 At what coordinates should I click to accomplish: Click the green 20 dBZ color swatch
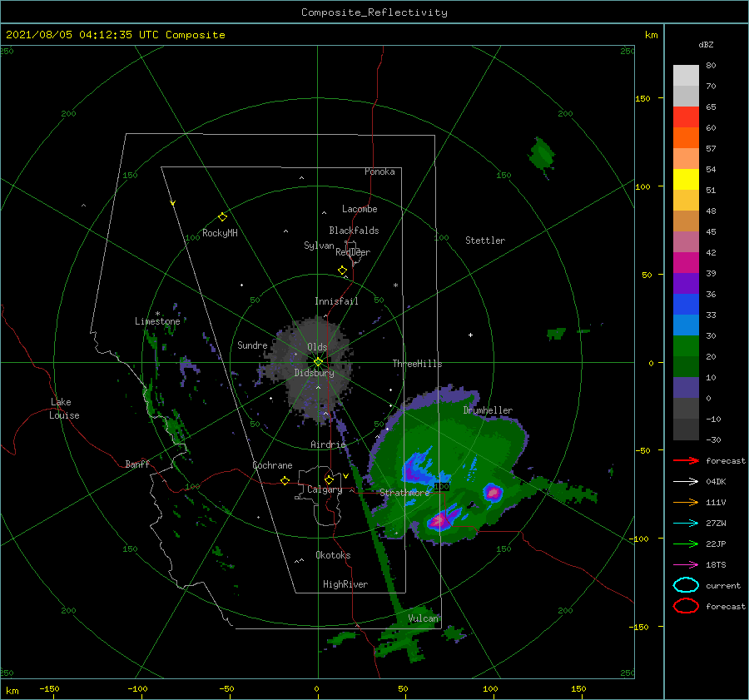point(686,346)
